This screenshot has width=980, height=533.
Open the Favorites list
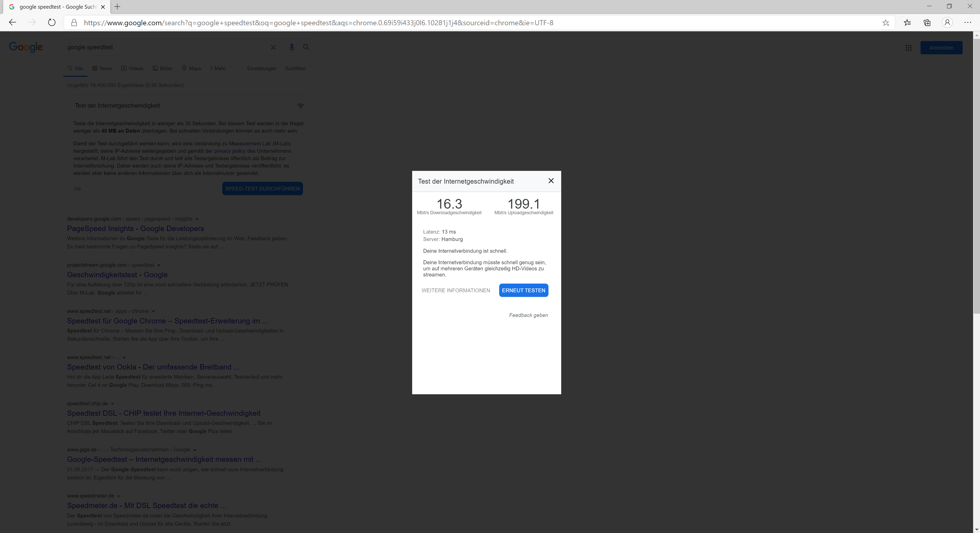(x=907, y=23)
